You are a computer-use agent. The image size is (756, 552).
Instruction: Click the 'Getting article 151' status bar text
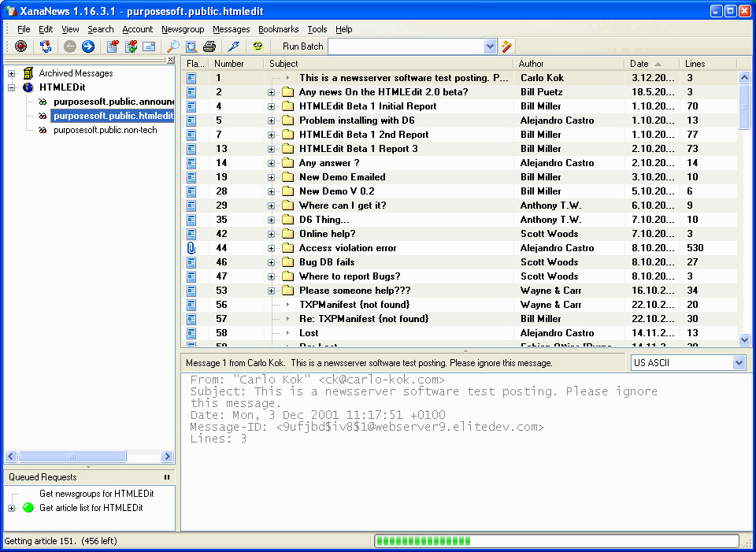61,541
